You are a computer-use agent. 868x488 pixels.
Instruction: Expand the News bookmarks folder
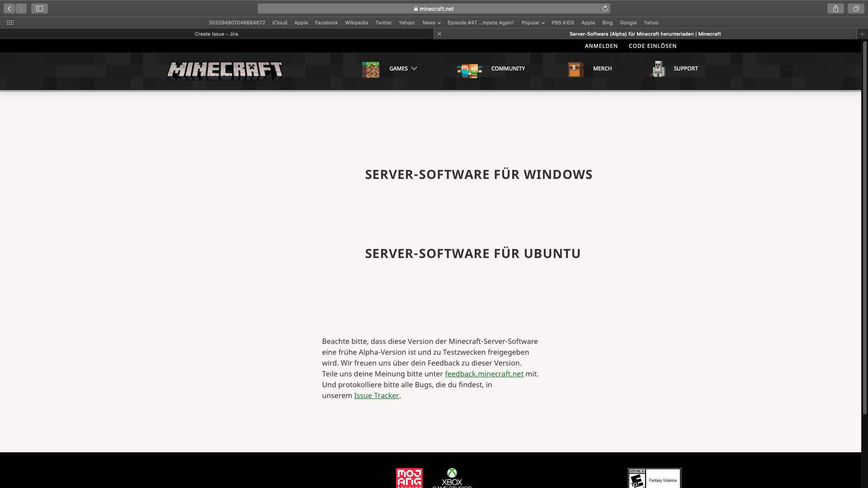pos(431,23)
